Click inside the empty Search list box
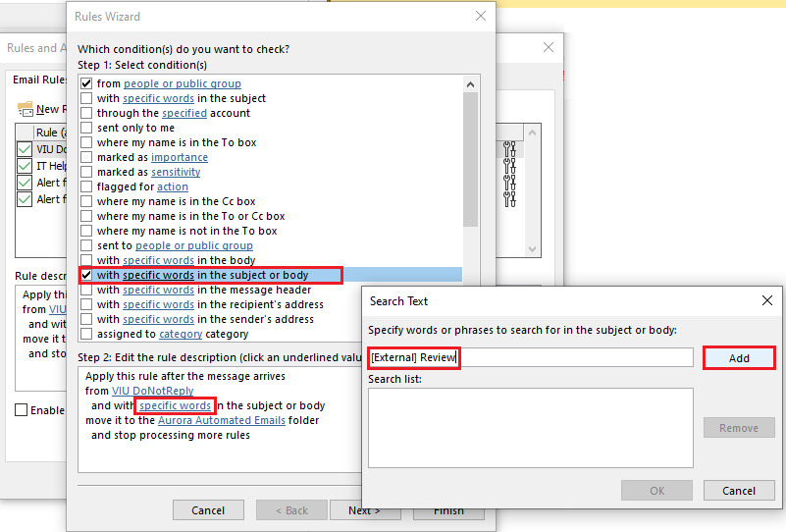Viewport: 786px width, 532px height. (x=530, y=428)
